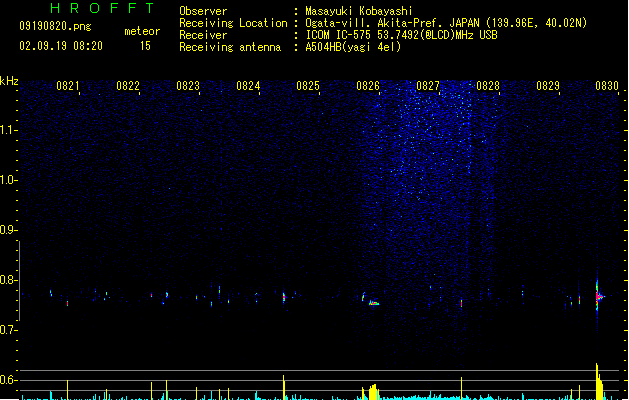
Task: Click the HROFFT title text
Action: click(x=102, y=8)
